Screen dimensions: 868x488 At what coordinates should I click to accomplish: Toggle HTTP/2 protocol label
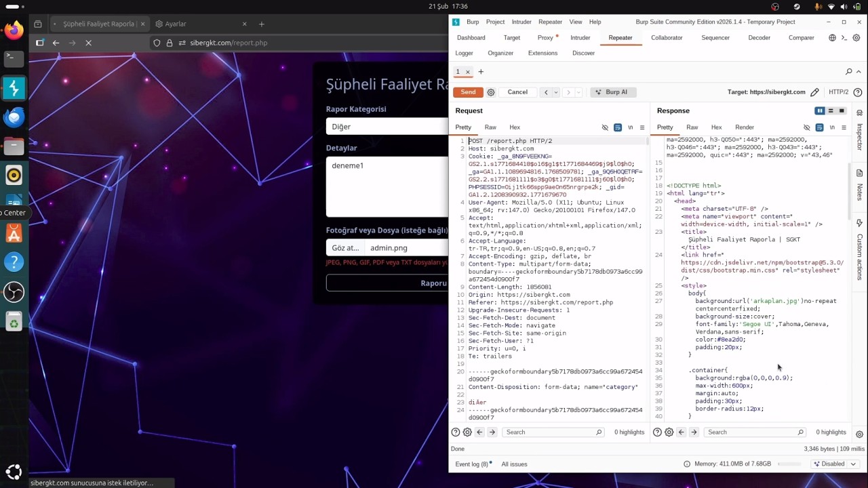(x=838, y=92)
